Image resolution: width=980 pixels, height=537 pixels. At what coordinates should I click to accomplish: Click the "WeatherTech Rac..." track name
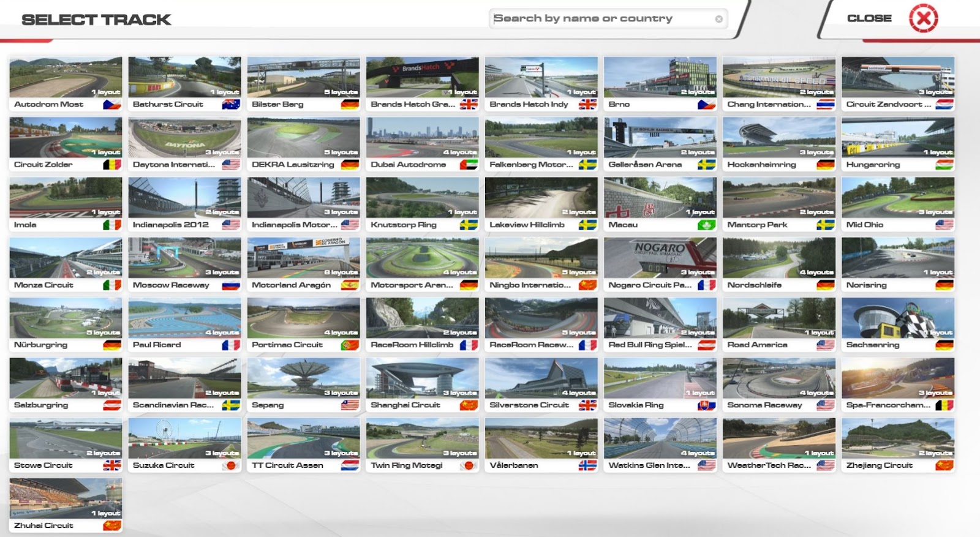click(x=769, y=465)
